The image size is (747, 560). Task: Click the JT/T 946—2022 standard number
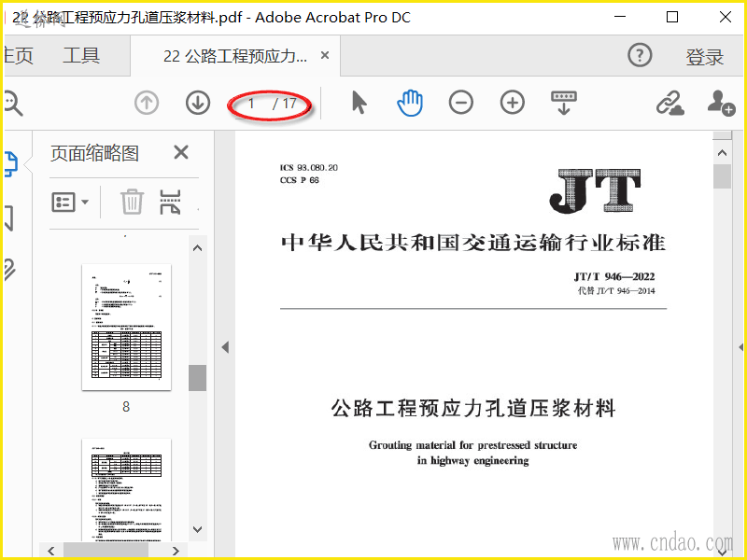click(x=614, y=276)
